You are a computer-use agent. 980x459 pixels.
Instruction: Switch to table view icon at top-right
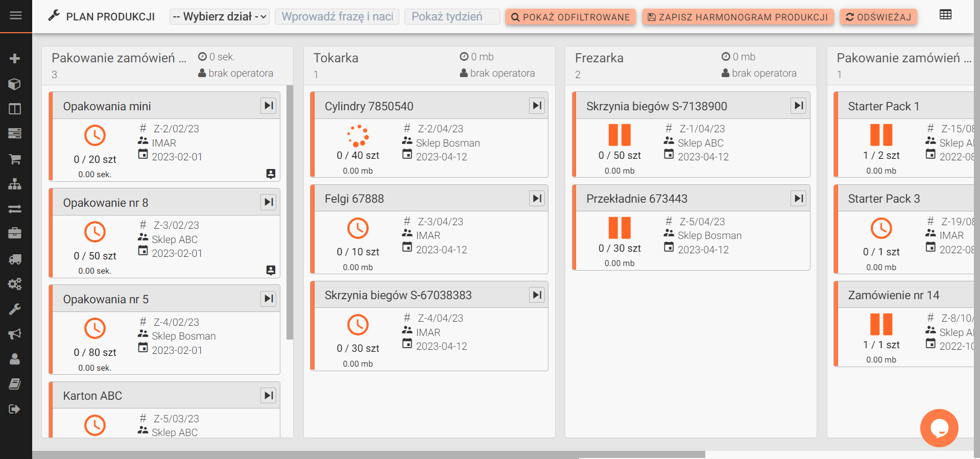[945, 15]
